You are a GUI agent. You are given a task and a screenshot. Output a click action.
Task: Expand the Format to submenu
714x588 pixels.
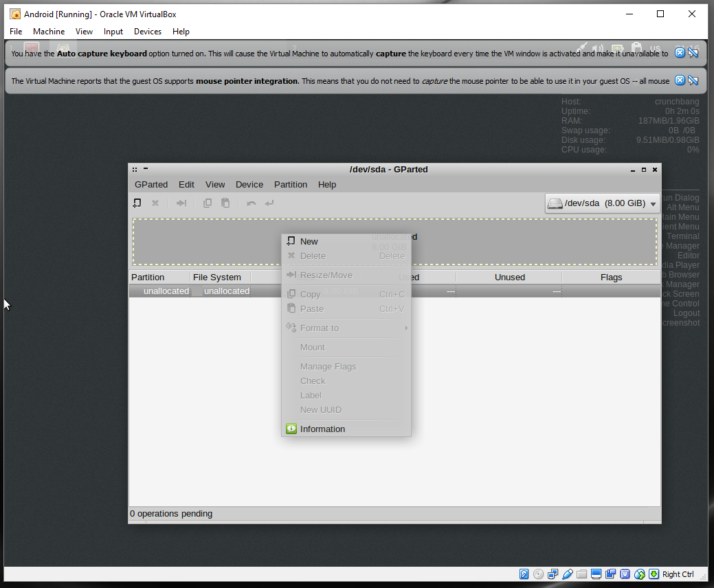(x=346, y=328)
